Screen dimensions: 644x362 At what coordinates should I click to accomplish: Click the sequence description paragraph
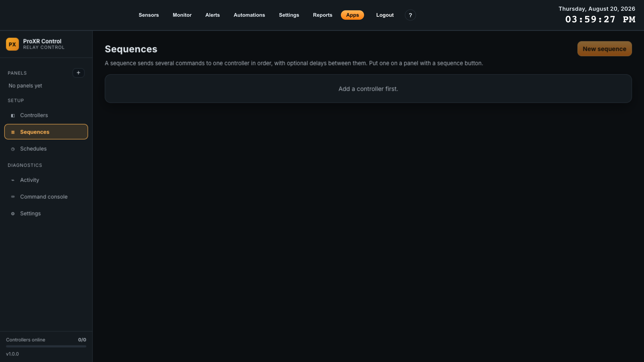click(x=294, y=63)
